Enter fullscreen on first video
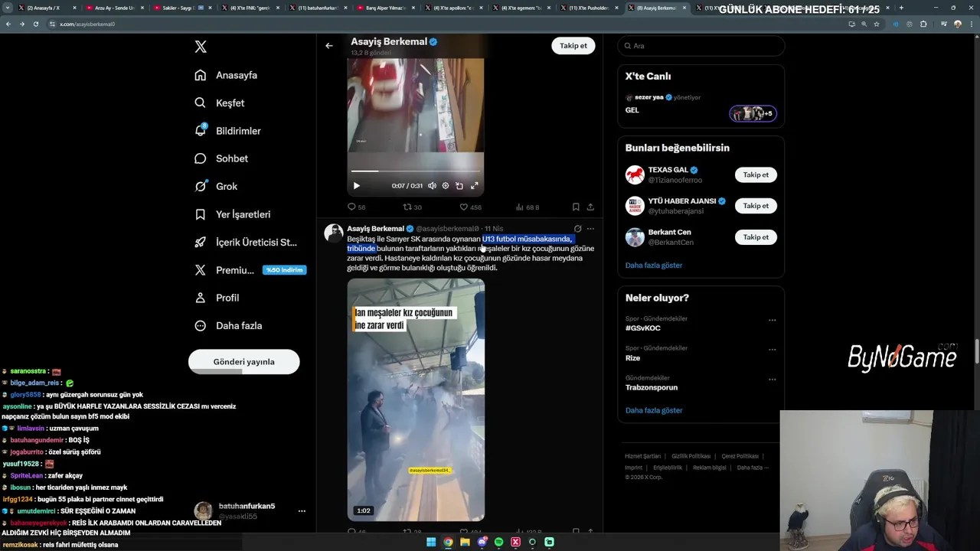 474,186
